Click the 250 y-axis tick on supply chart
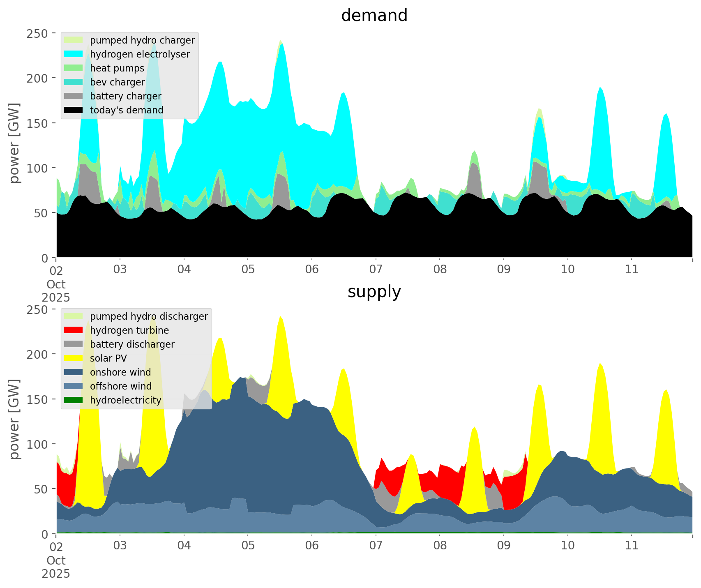This screenshot has height=588, width=701. tap(37, 309)
